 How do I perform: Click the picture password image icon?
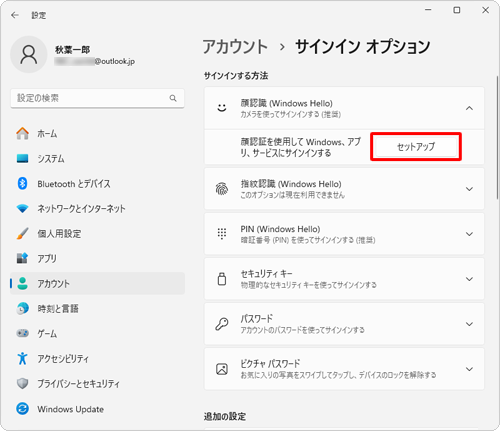pyautogui.click(x=222, y=369)
